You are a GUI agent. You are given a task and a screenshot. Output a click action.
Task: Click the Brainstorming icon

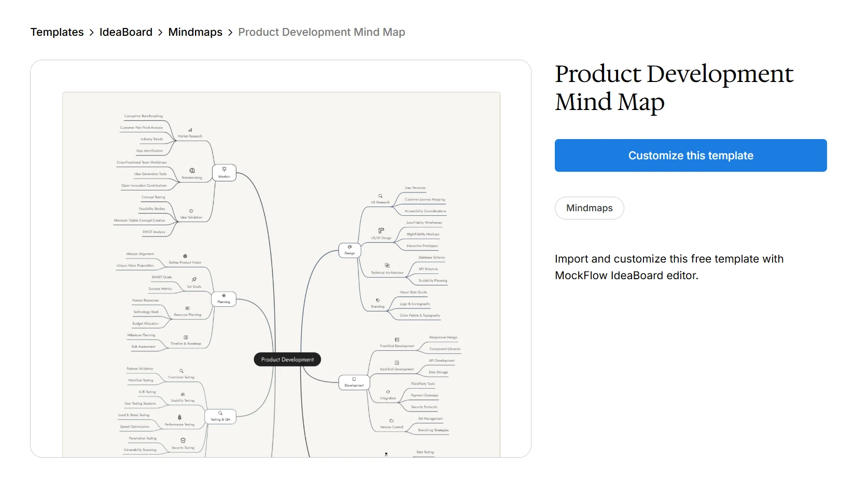pyautogui.click(x=192, y=171)
